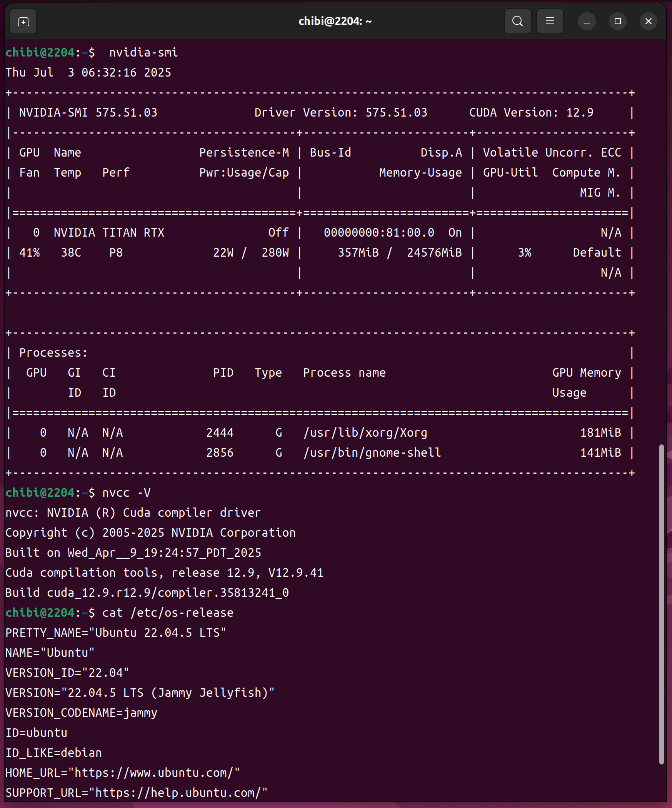Click the window title chibi@2204: ~
This screenshot has height=808, width=672.
coord(335,22)
